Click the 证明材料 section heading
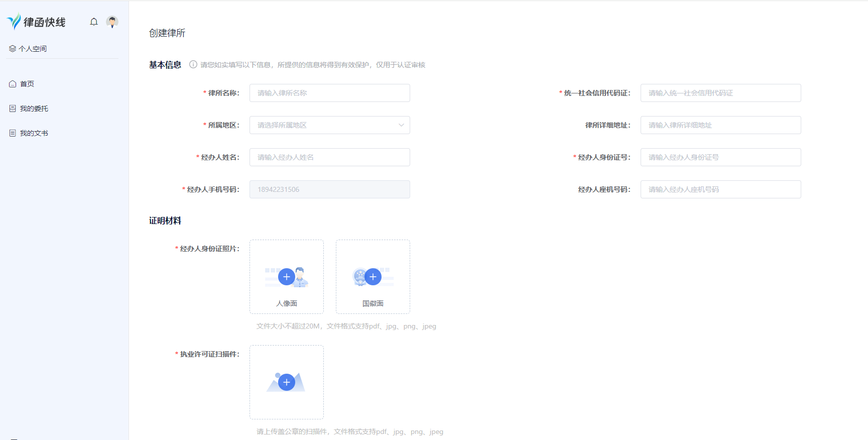 (165, 221)
